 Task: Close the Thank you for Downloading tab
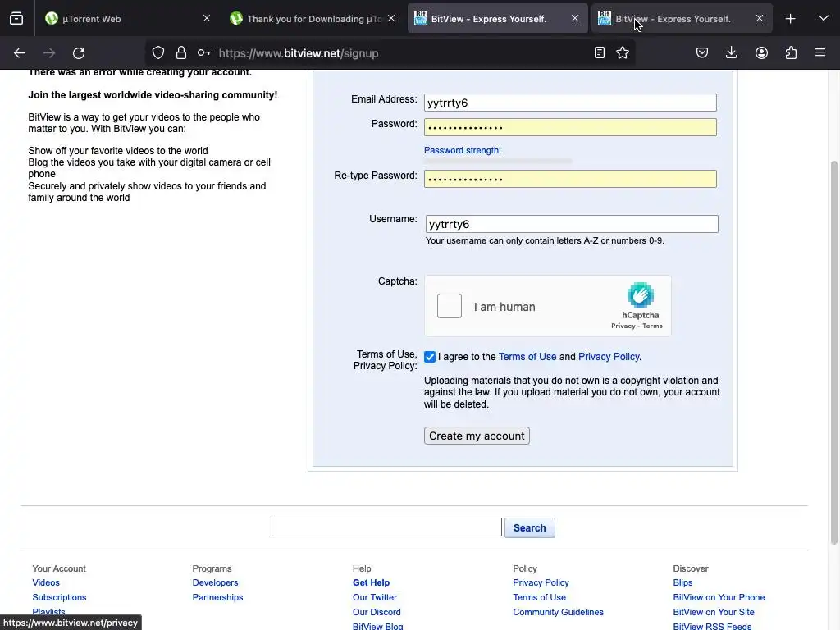coord(391,18)
